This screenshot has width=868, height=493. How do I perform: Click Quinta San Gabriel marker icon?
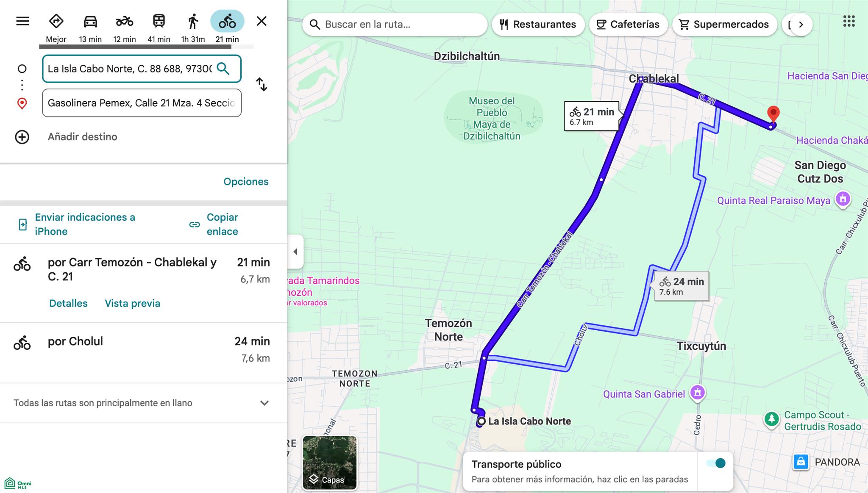698,393
